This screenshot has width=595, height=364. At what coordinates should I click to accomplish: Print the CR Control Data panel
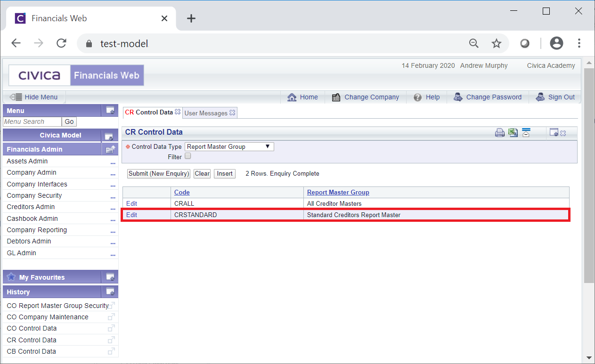(500, 133)
